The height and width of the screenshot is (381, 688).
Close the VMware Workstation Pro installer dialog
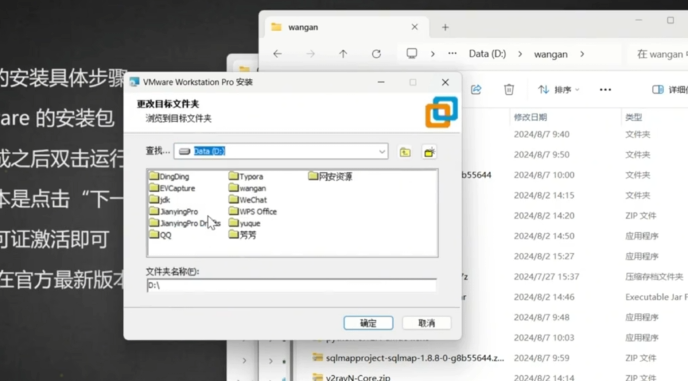[x=445, y=82]
